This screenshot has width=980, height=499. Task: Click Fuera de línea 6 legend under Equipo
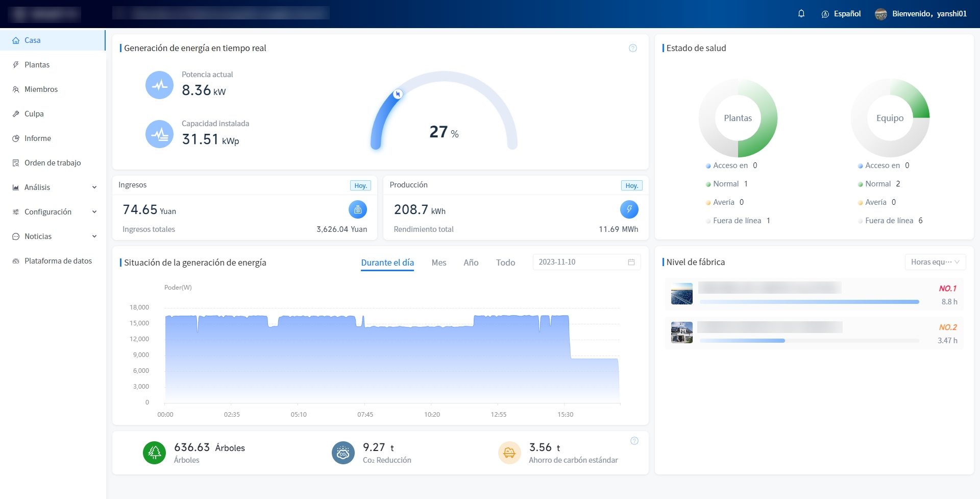click(891, 221)
